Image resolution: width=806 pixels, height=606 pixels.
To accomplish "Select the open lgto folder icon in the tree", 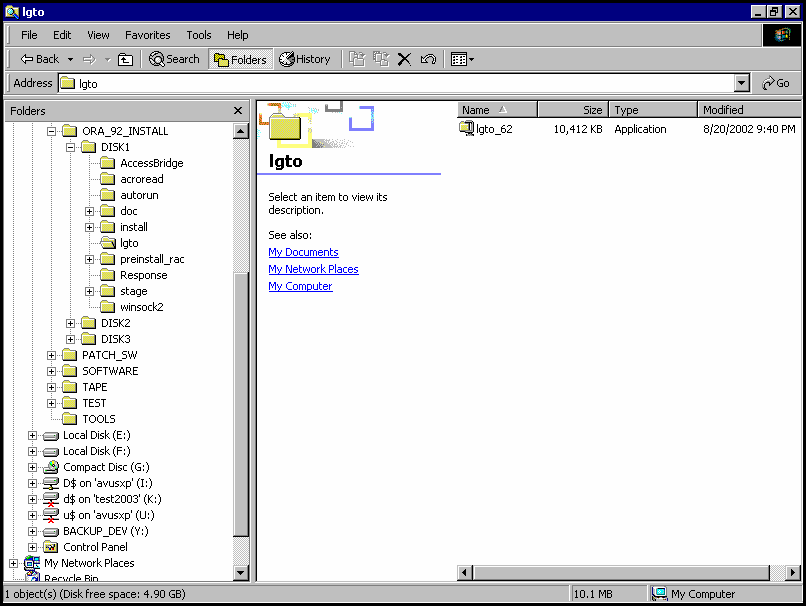I will coord(108,243).
